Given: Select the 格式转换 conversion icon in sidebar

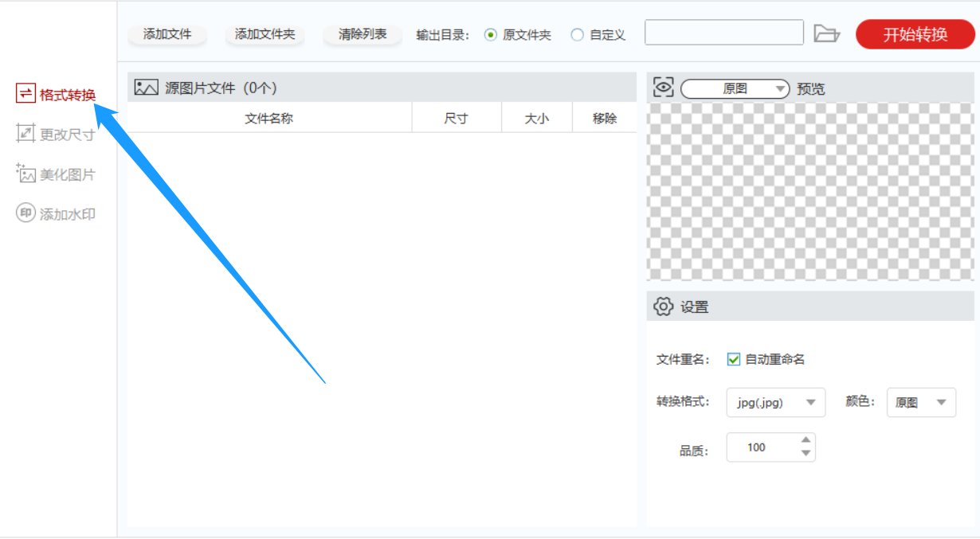Looking at the screenshot, I should [x=25, y=95].
